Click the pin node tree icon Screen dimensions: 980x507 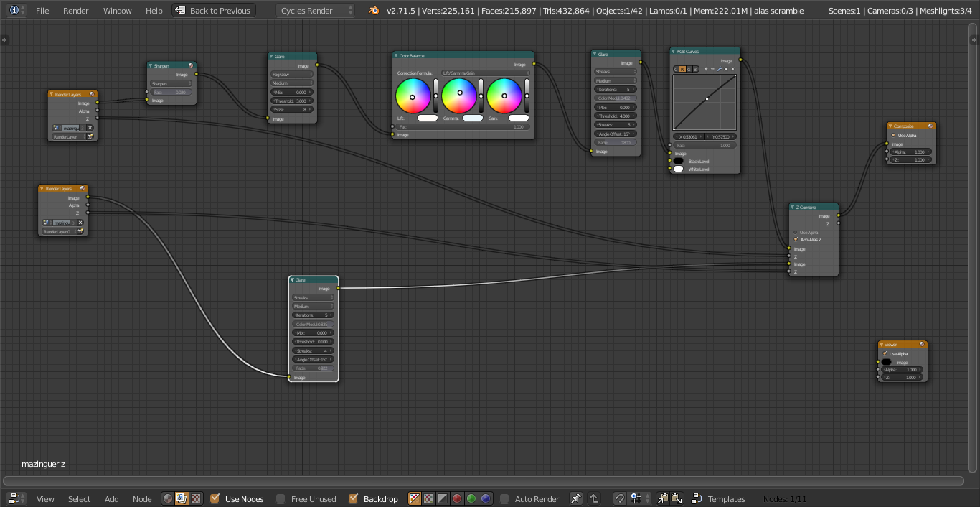[575, 498]
